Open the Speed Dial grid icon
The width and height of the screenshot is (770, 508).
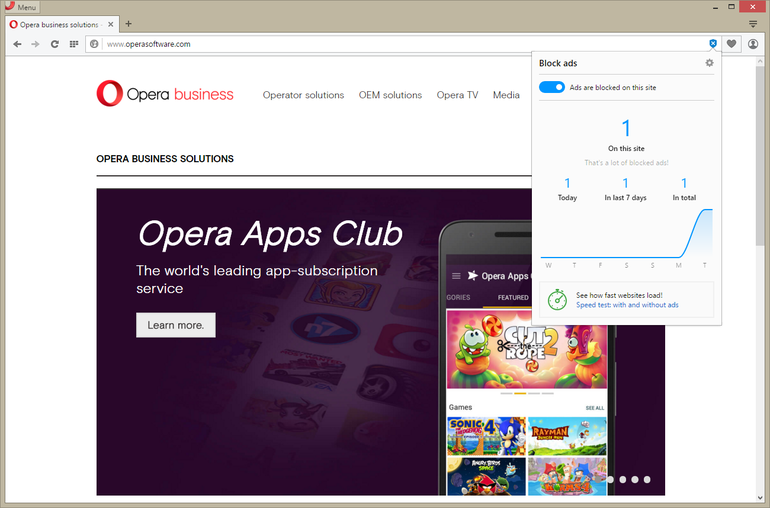pyautogui.click(x=74, y=44)
